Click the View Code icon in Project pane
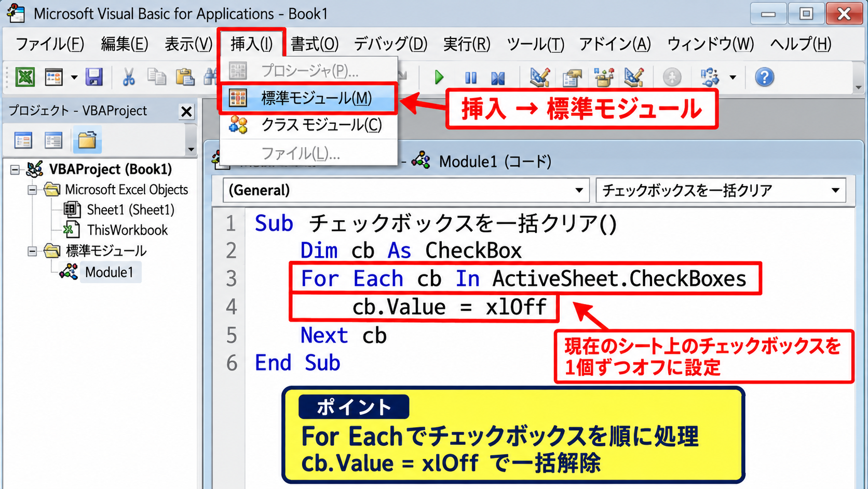868x489 pixels. click(x=23, y=140)
